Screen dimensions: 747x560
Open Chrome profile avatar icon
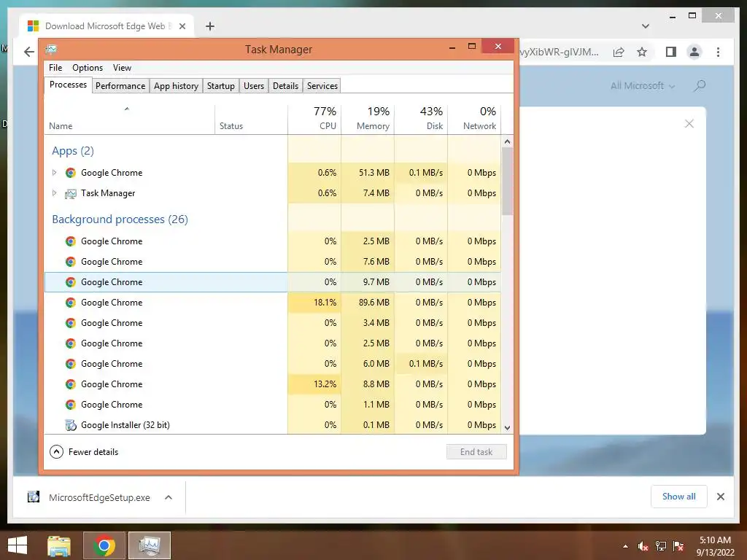pyautogui.click(x=694, y=52)
